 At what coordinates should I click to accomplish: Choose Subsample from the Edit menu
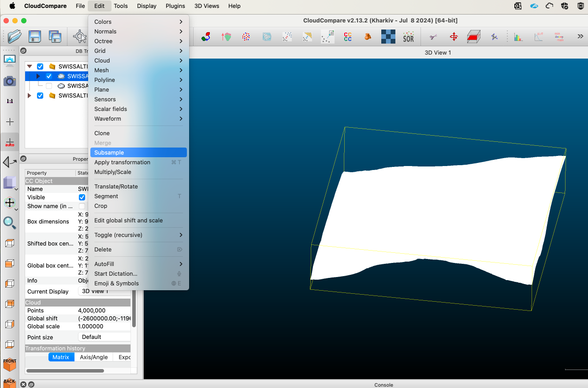[138, 152]
